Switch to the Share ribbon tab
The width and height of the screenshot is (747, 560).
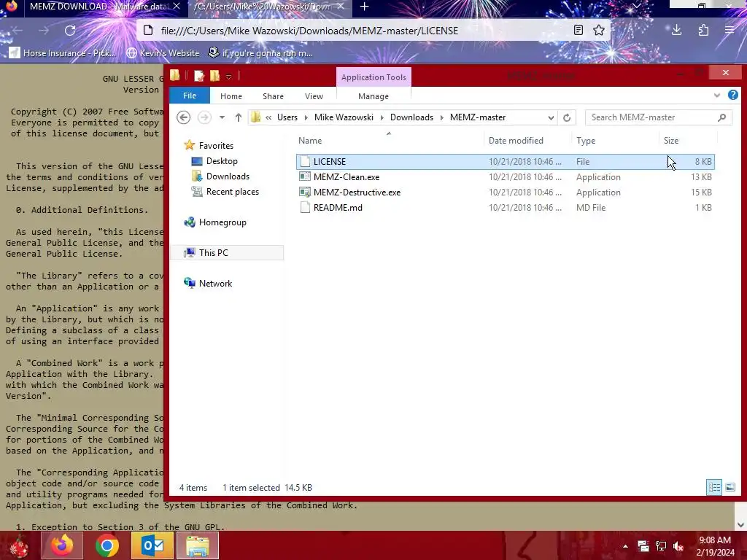[x=273, y=96]
